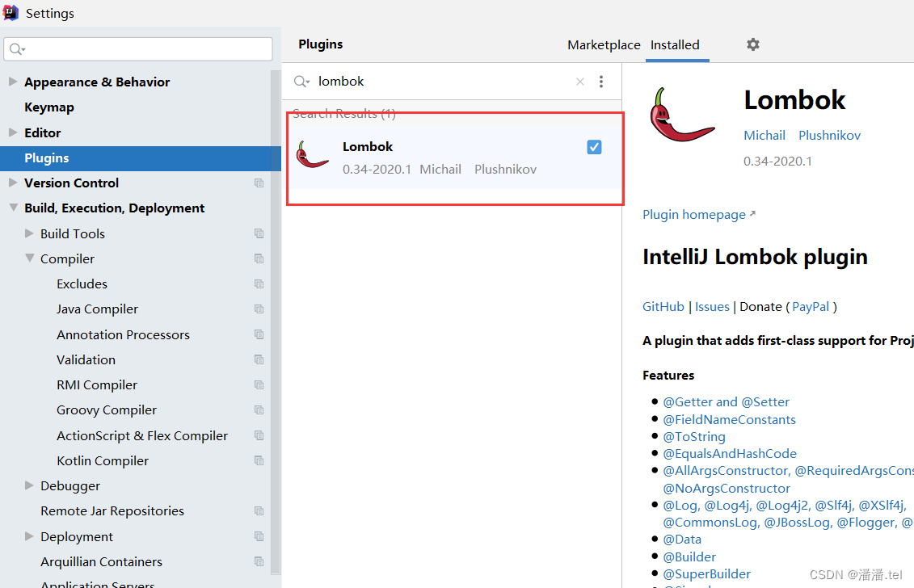
Task: Open the @Data feature link
Action: [682, 539]
